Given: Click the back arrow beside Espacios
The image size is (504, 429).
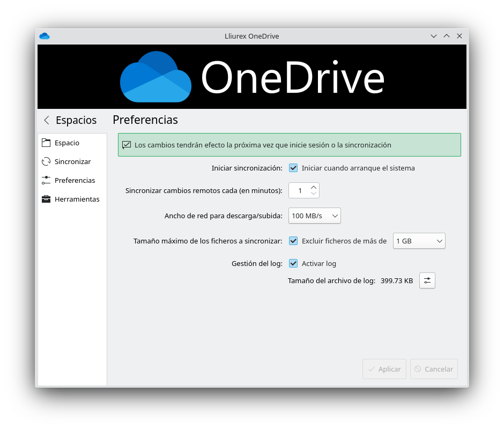Looking at the screenshot, I should [x=47, y=120].
